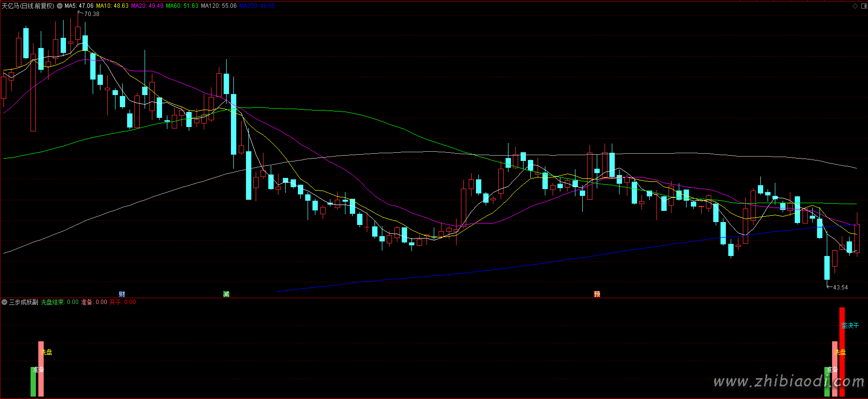Image resolution: width=868 pixels, height=399 pixels.
Task: Click the 天亿马(日线 前复权) chart title
Action: tap(28, 6)
